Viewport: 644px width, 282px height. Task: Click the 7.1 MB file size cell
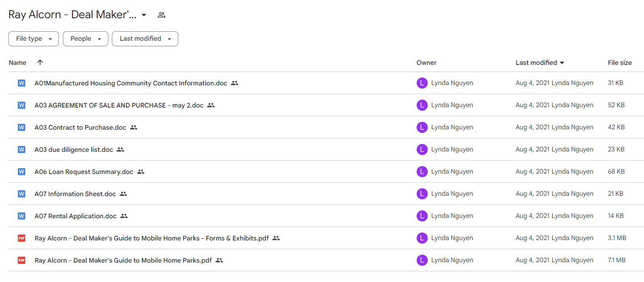coord(617,260)
